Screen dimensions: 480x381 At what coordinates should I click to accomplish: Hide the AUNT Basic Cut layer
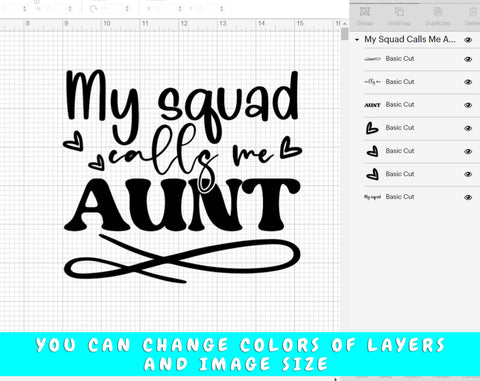(x=468, y=105)
